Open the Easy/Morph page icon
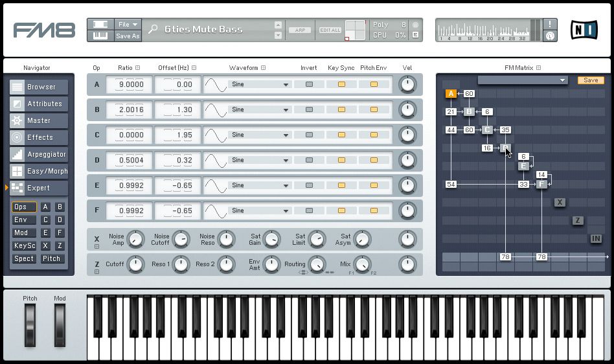This screenshot has width=614, height=364. pos(17,171)
